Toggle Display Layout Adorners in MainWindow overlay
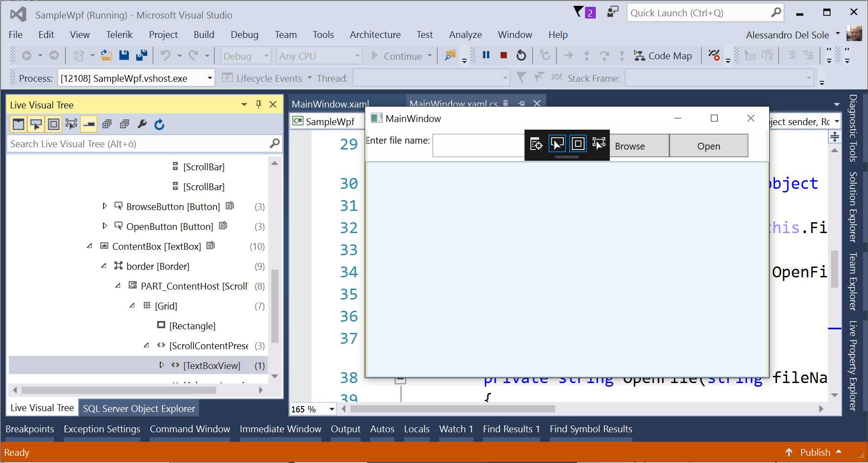This screenshot has width=868, height=463. pos(578,144)
